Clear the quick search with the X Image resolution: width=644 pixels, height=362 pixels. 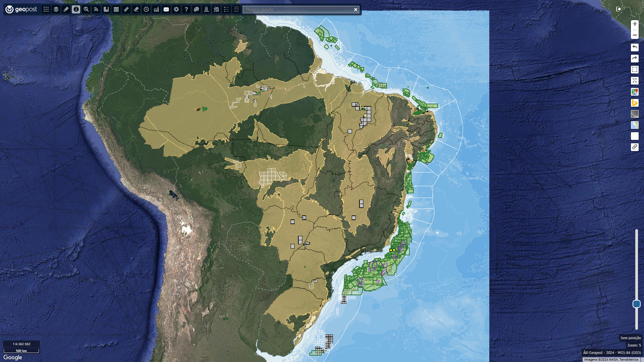click(x=355, y=9)
